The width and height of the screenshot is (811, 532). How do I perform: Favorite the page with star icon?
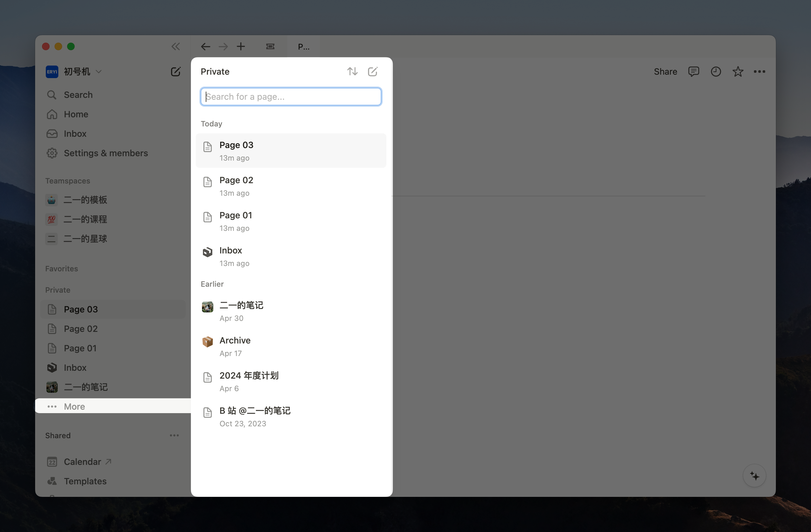pyautogui.click(x=737, y=72)
